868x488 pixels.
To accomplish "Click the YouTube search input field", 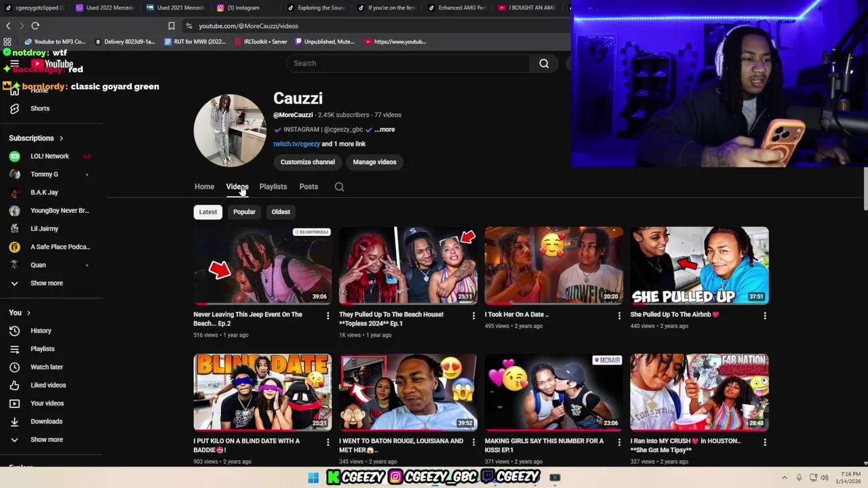I will 408,63.
